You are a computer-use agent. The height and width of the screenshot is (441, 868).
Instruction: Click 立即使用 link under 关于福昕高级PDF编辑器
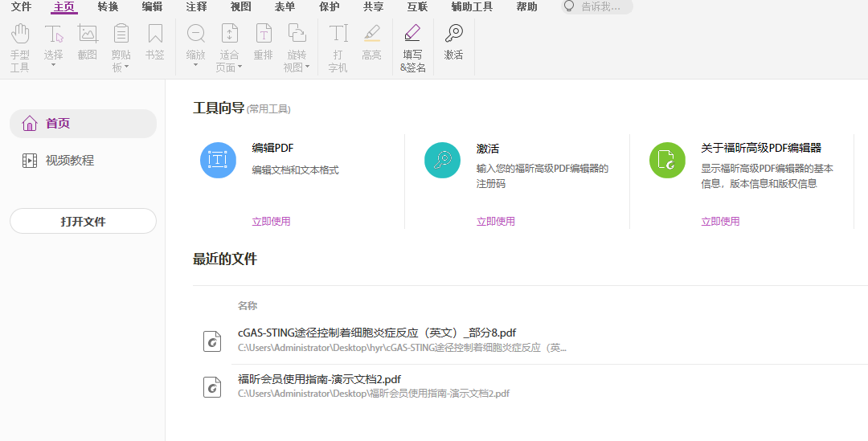tap(721, 222)
